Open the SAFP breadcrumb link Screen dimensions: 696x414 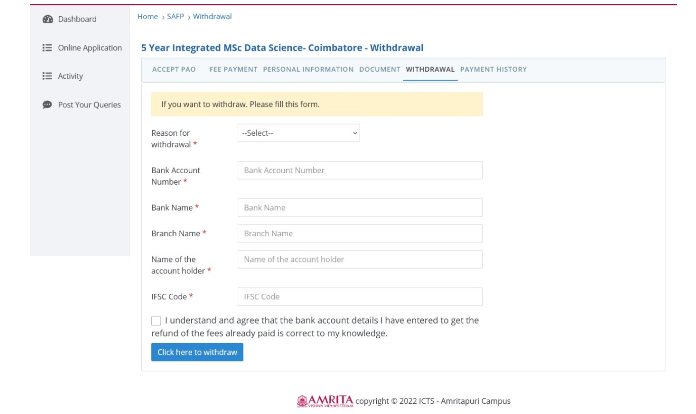pos(175,17)
